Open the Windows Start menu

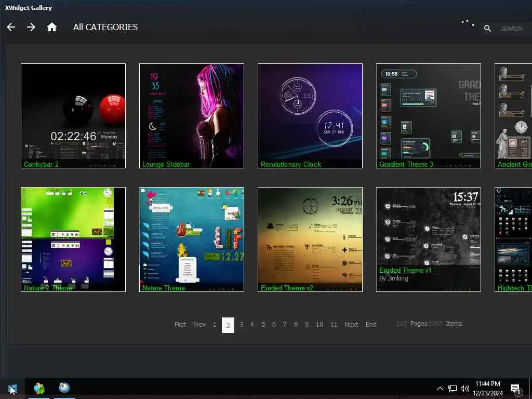pyautogui.click(x=12, y=388)
